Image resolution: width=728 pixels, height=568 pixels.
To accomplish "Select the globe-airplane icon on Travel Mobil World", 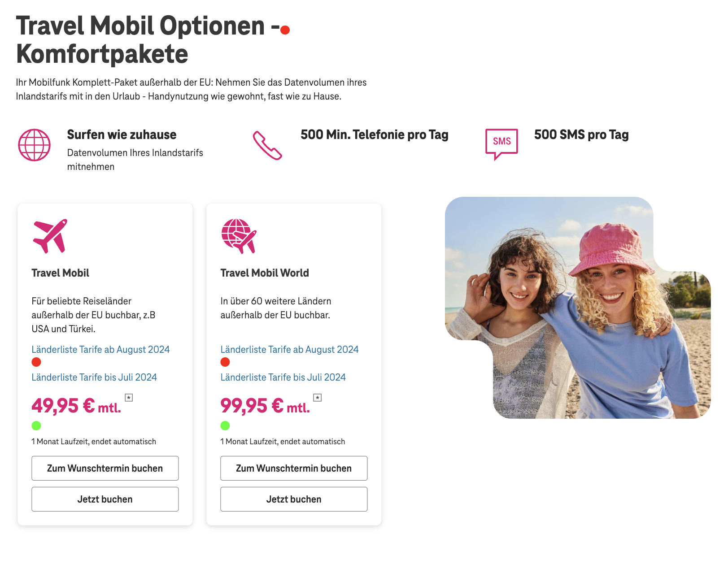I will click(x=238, y=237).
